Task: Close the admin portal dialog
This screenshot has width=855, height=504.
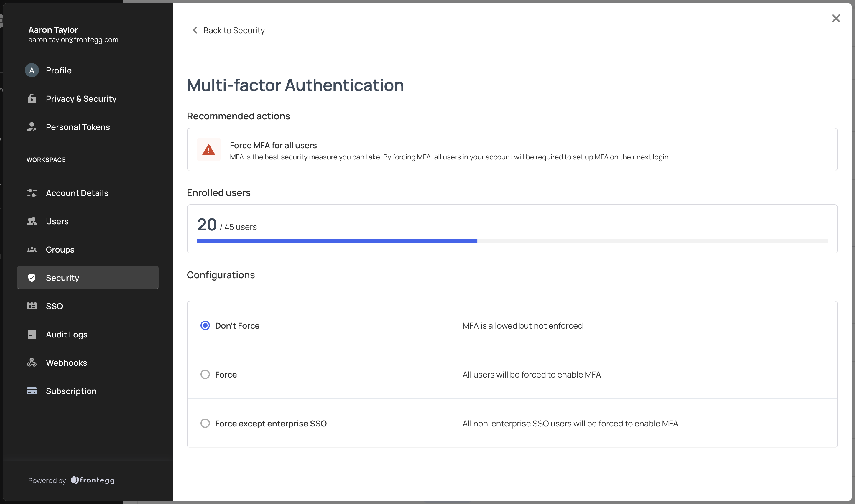Action: (836, 18)
